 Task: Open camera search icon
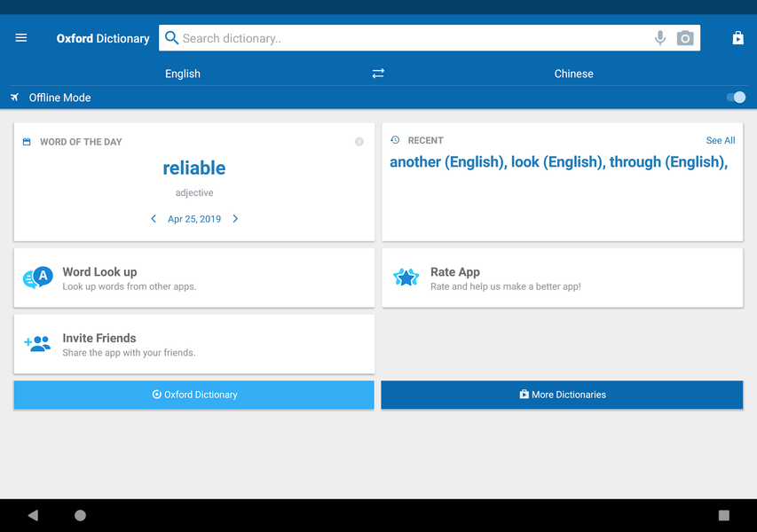click(x=684, y=38)
